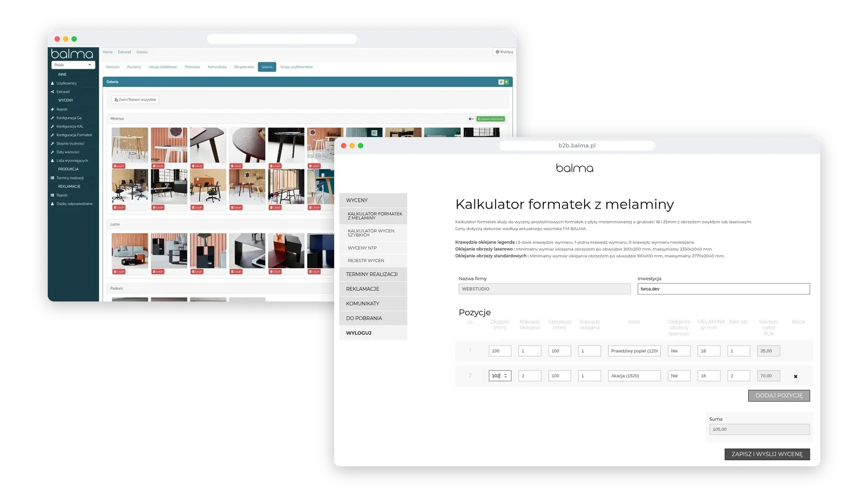Switch to the Komunikaty tab in admin window
Screen dimensions: 868x488
(x=217, y=67)
